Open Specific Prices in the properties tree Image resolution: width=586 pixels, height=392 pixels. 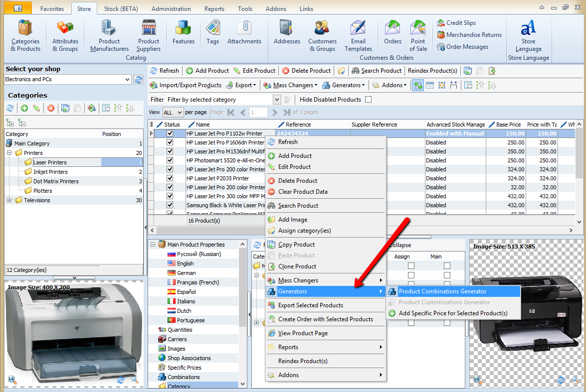(184, 368)
